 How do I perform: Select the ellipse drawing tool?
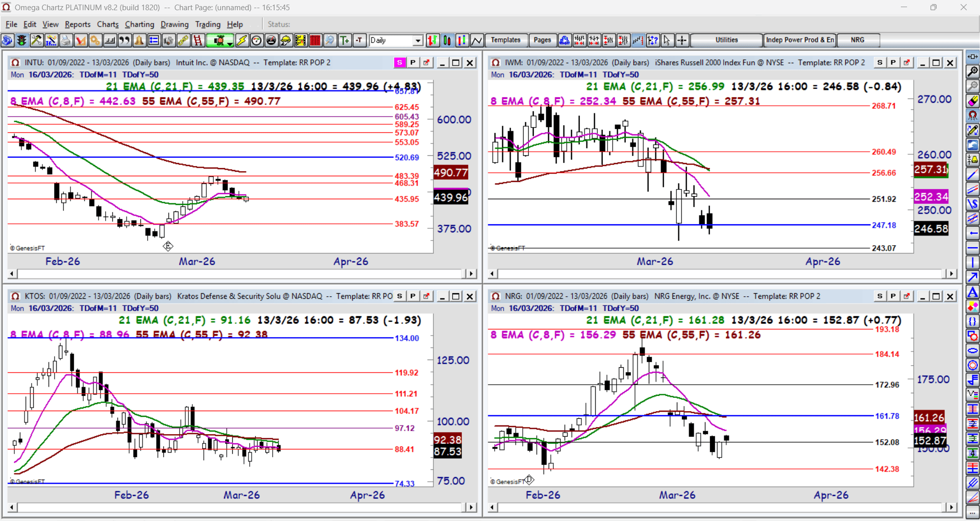tap(973, 351)
